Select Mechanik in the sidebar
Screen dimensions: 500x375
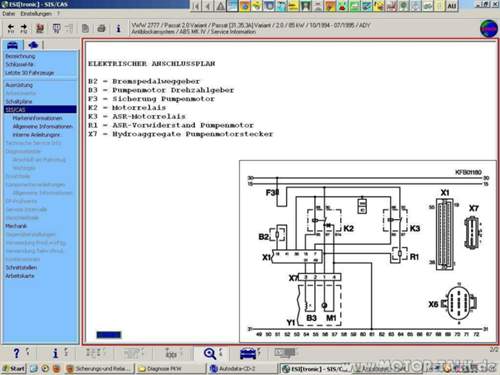(16, 226)
